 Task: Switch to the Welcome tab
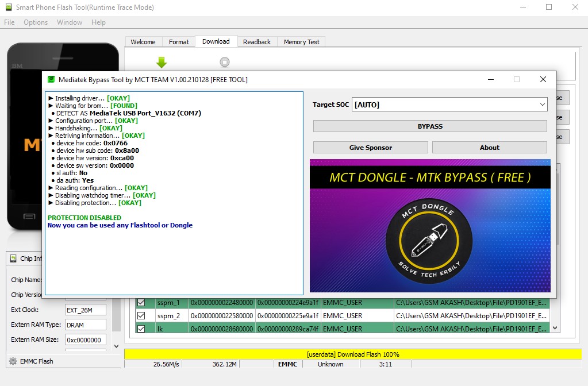tap(143, 42)
